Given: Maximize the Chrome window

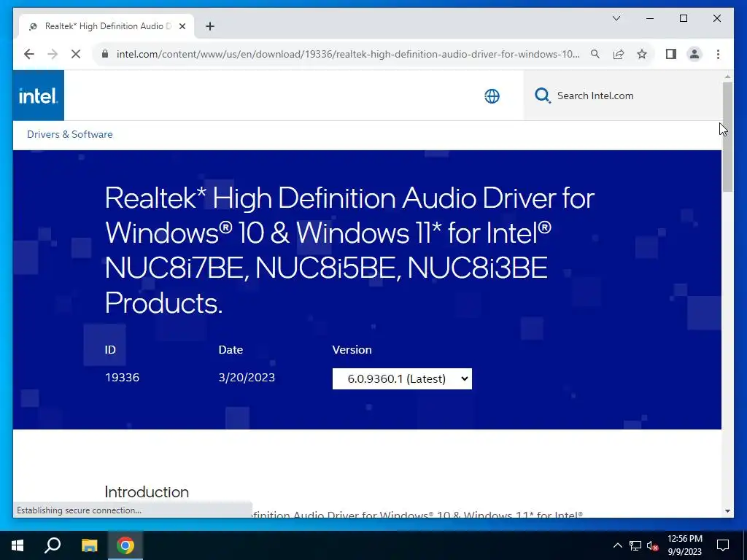Looking at the screenshot, I should (683, 18).
